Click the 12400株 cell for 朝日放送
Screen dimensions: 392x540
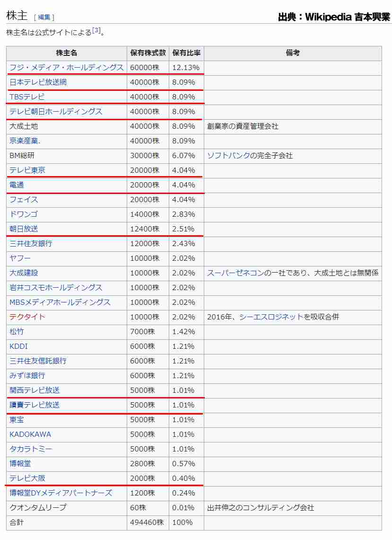coord(148,229)
